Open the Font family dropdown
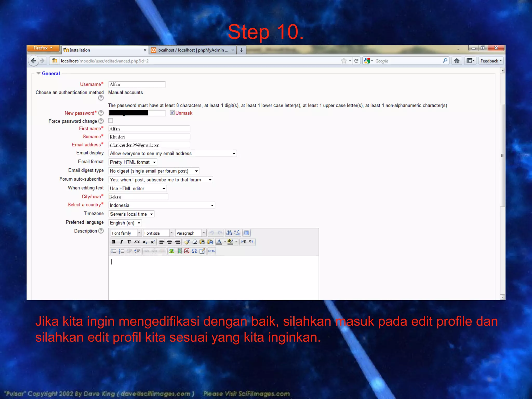 126,233
